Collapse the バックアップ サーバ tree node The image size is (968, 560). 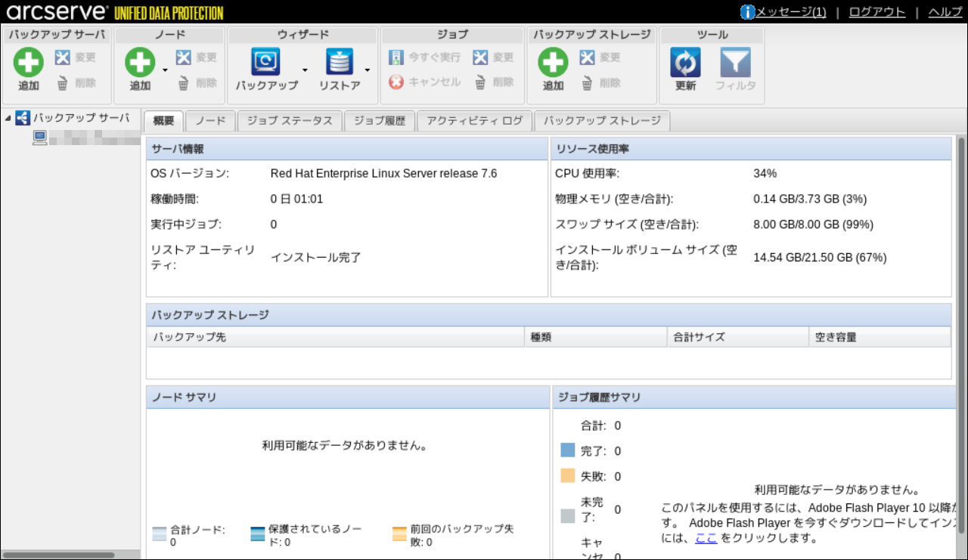click(x=8, y=118)
